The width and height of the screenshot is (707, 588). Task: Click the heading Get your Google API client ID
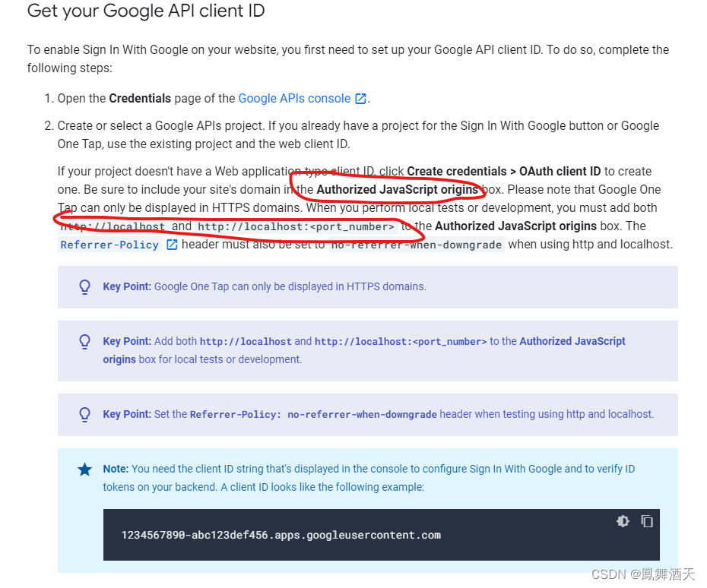tap(145, 11)
